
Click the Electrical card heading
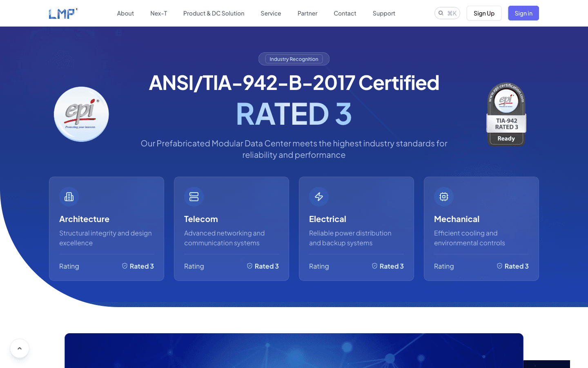[327, 219]
